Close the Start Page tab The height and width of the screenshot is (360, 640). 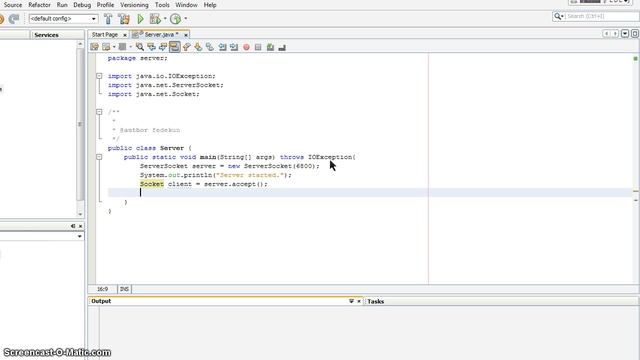point(125,35)
